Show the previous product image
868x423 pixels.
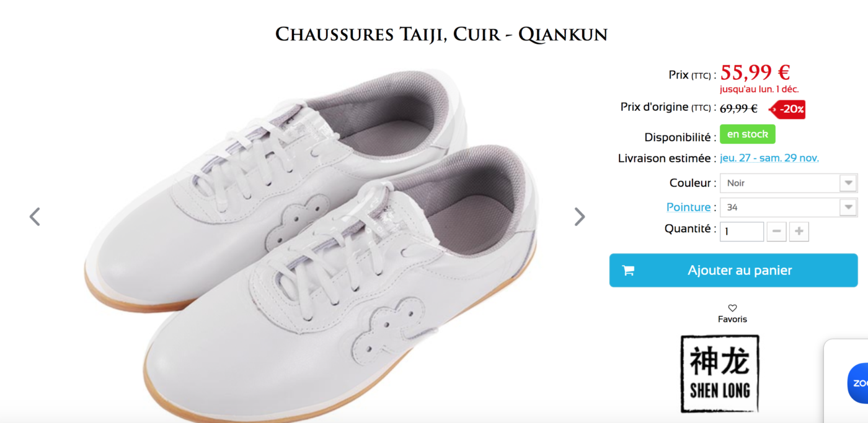pyautogui.click(x=35, y=216)
